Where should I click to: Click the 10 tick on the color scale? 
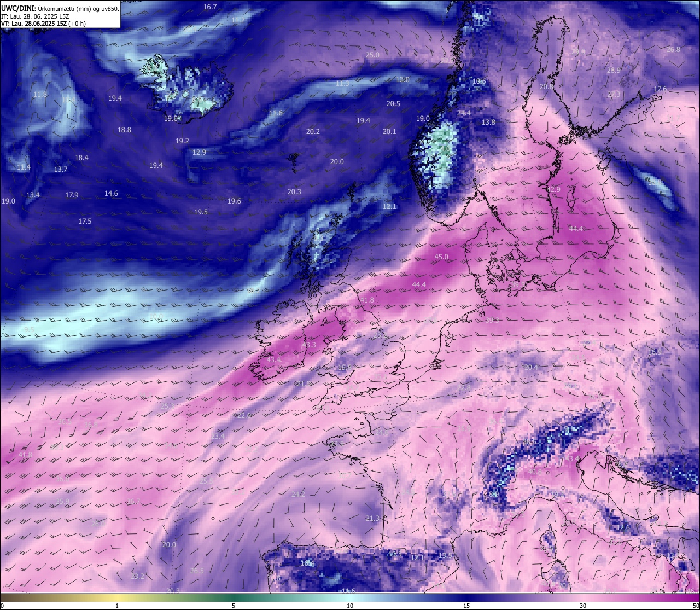[x=350, y=606]
